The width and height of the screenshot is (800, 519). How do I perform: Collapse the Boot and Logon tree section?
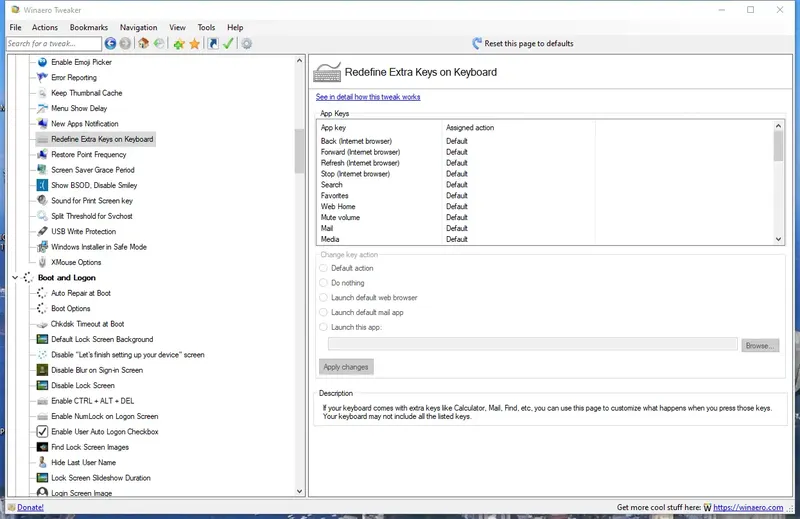coord(15,278)
